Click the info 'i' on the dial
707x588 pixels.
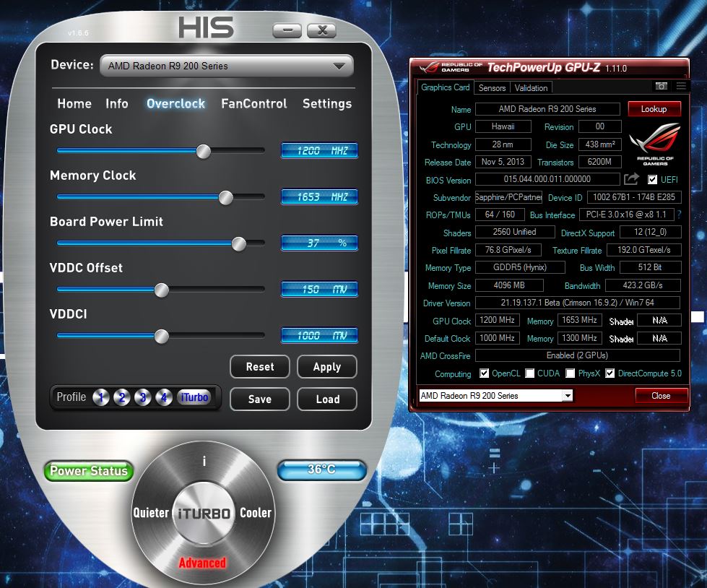coord(204,461)
